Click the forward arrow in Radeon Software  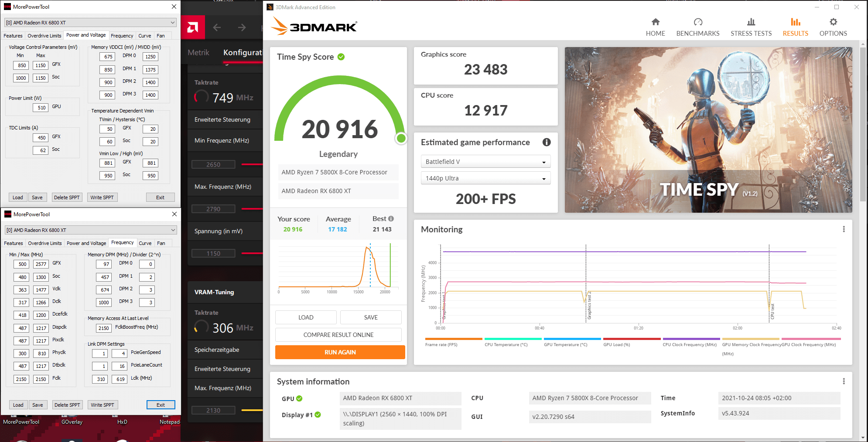pos(242,28)
